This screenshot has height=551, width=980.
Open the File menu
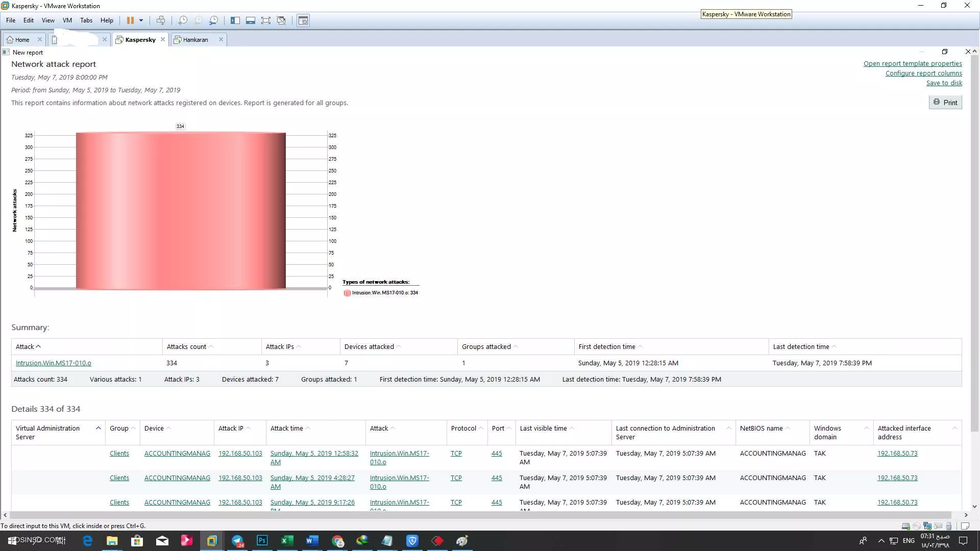[11, 20]
